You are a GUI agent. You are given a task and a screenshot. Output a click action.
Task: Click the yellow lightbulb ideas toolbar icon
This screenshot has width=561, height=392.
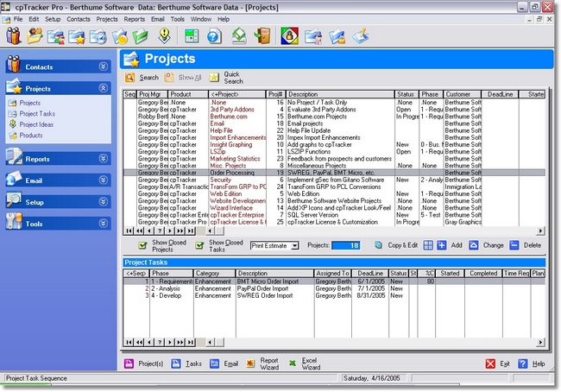tap(164, 35)
